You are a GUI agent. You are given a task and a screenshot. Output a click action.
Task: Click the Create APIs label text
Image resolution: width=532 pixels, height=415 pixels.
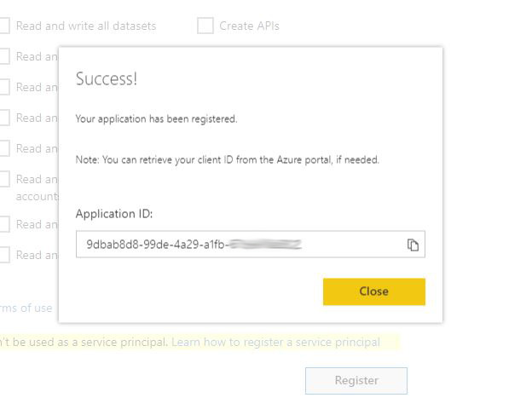click(x=249, y=26)
